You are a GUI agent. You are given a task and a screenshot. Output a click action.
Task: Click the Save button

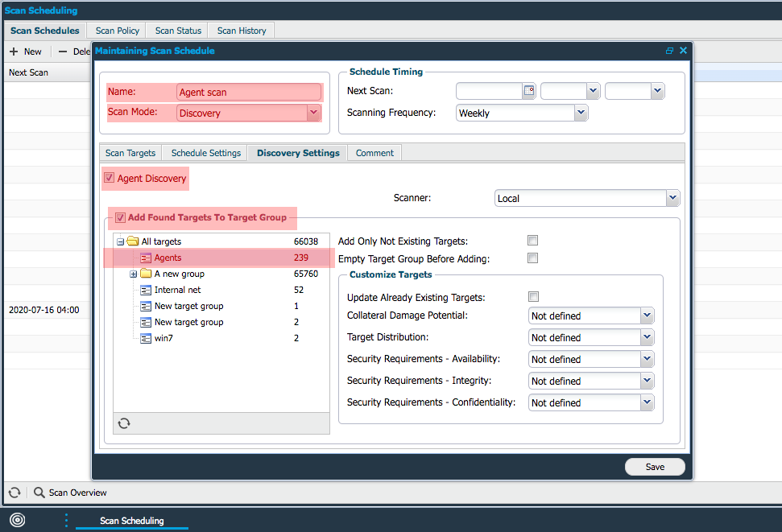click(655, 467)
